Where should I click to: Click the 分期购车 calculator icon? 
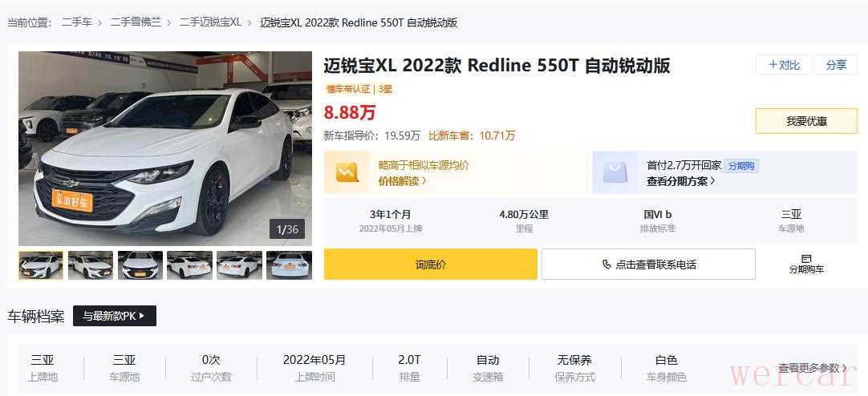[806, 258]
